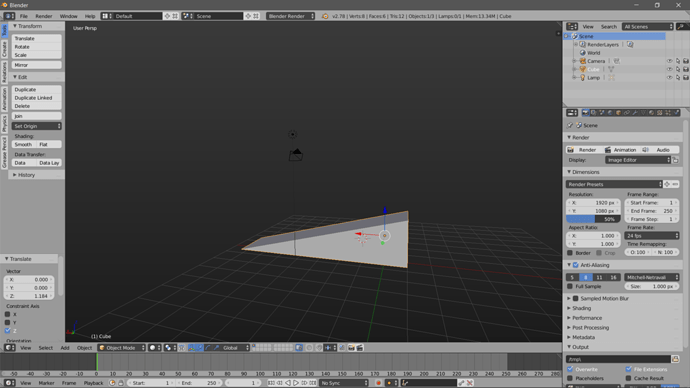Click the Smooth shading button
Viewport: 690px width, 388px height.
pos(24,144)
